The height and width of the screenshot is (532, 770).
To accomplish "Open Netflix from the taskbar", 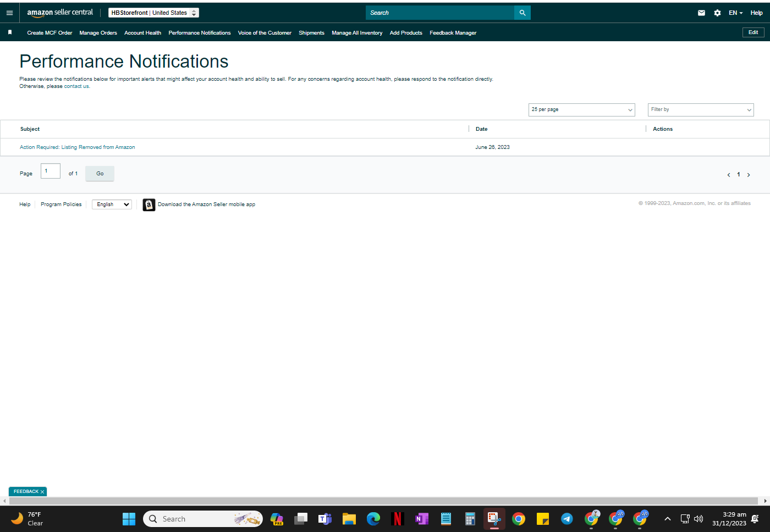I will click(398, 519).
